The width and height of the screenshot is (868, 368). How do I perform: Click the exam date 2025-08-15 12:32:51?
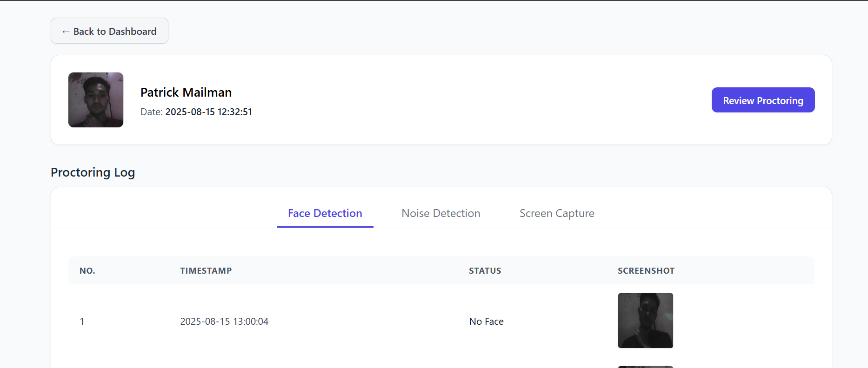pos(208,112)
